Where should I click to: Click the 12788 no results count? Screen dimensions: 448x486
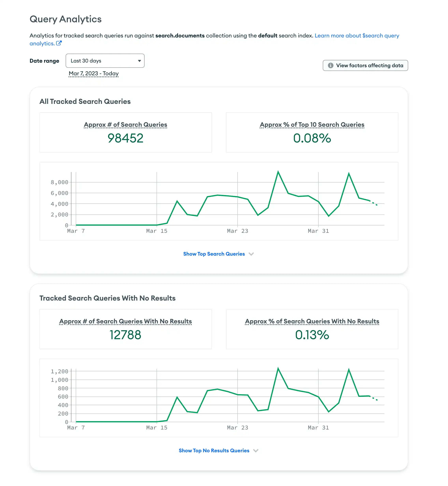click(x=125, y=335)
